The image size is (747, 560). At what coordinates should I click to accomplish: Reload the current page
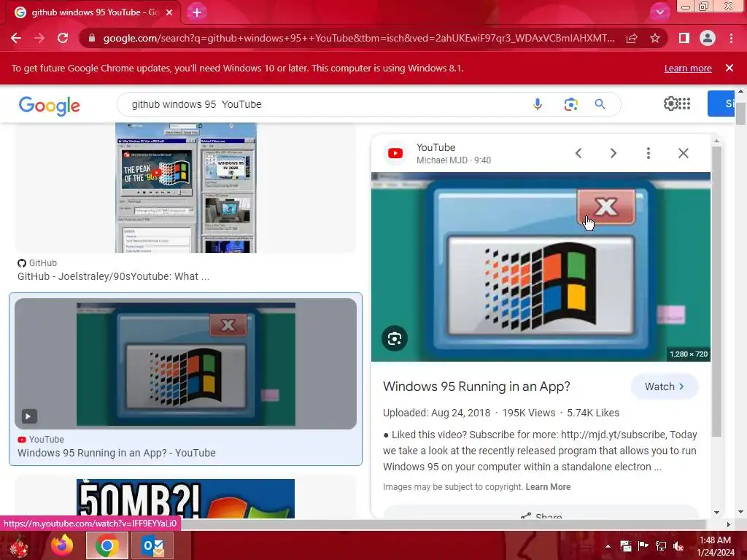63,38
